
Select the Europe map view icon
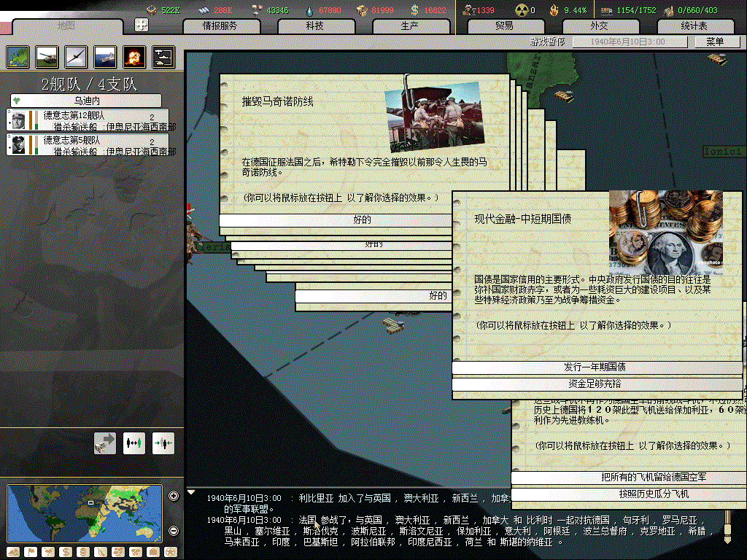point(18,57)
